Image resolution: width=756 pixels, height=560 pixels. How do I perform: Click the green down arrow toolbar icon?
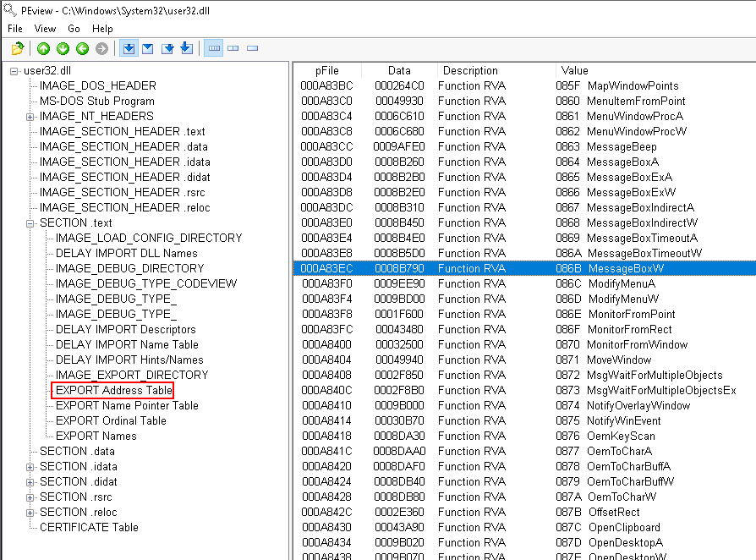[x=63, y=49]
